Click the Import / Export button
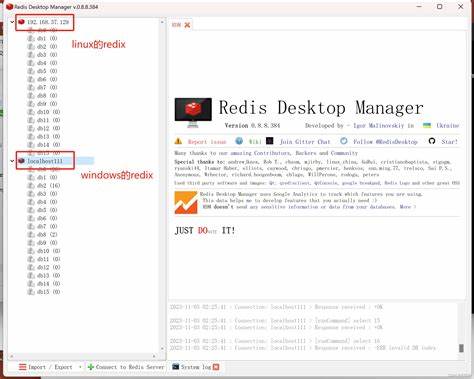Viewport: 474px width, 379px height. click(46, 367)
